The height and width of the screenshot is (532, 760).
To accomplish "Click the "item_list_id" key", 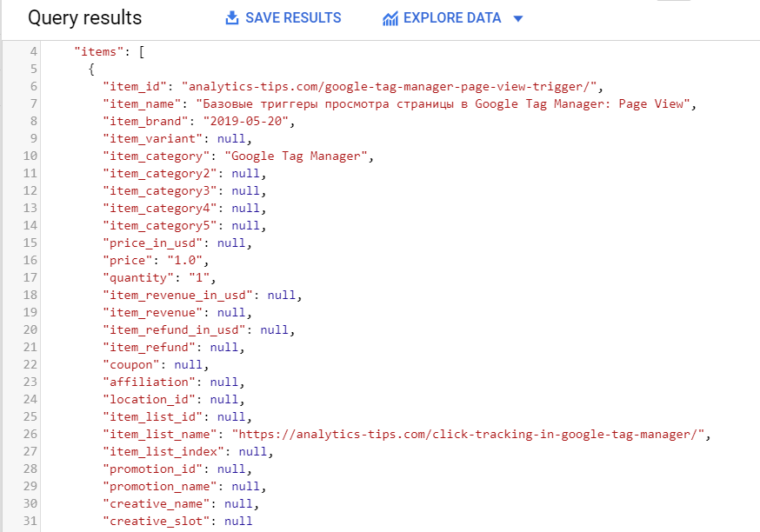I will (x=152, y=417).
